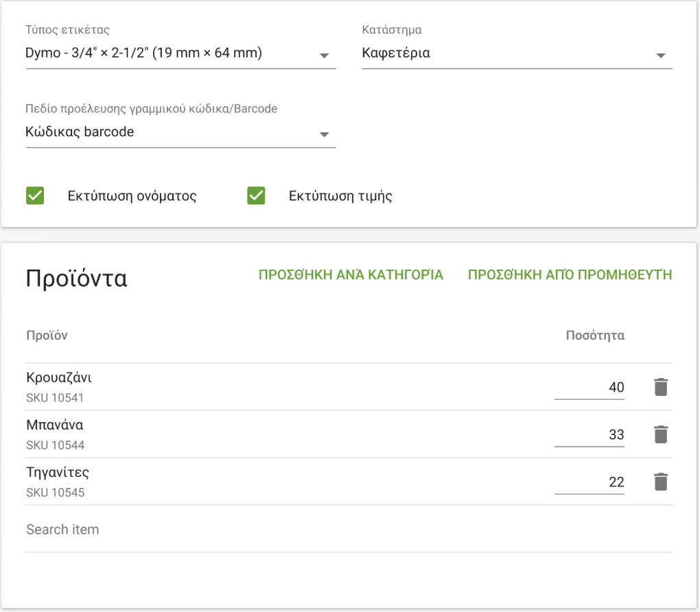This screenshot has height=612, width=700.
Task: Open the Τύπος ετικέτας dropdown
Action: tap(180, 54)
